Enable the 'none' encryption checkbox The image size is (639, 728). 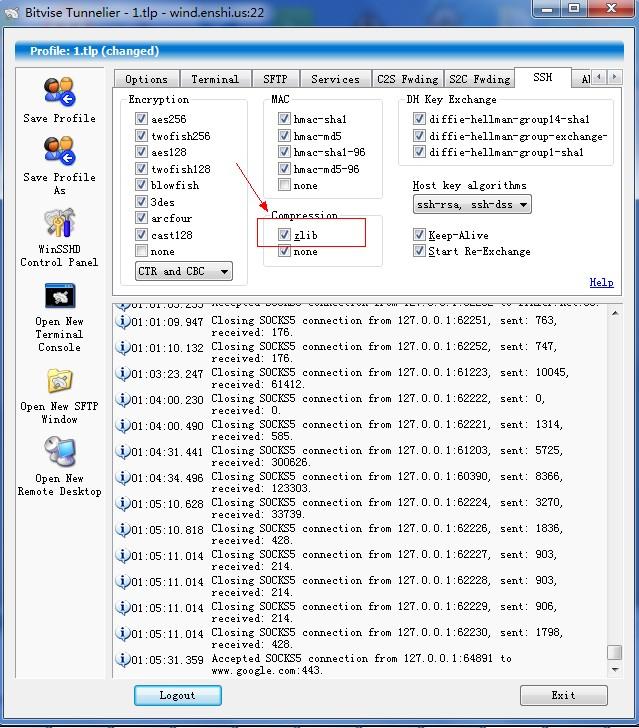pyautogui.click(x=141, y=251)
